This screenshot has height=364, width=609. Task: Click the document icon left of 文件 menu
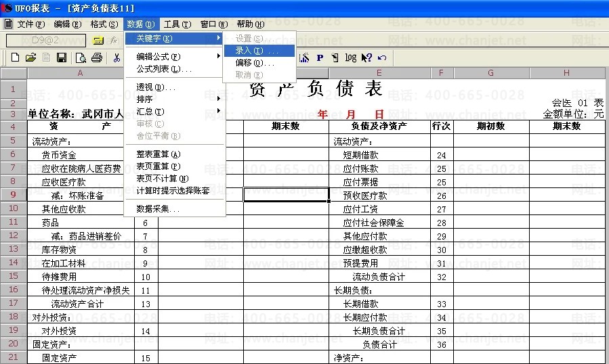click(x=9, y=24)
